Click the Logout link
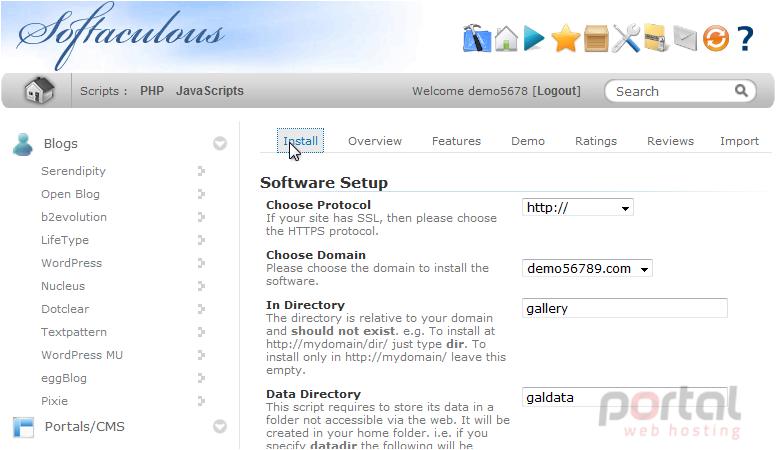This screenshot has width=776, height=450. click(556, 91)
